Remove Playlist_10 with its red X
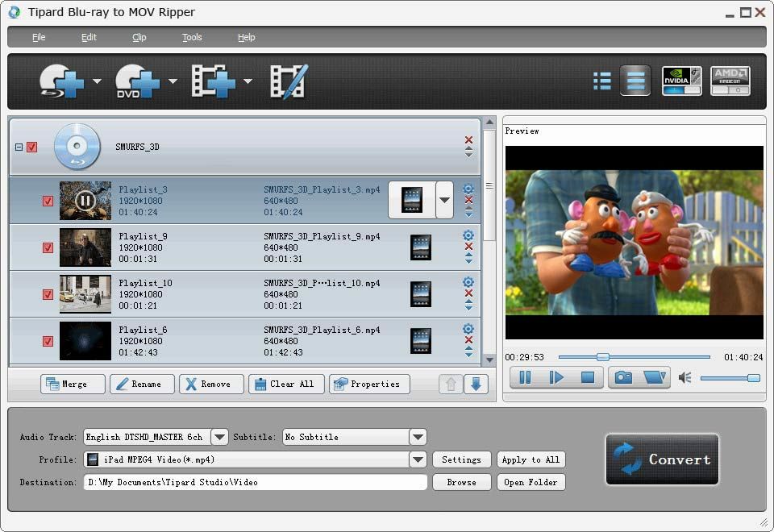The image size is (774, 532). tap(468, 293)
